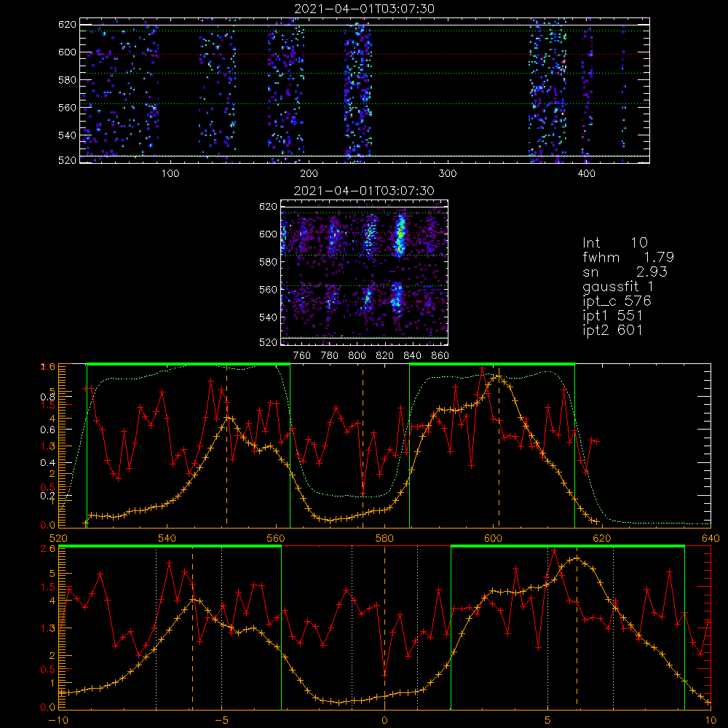Click x-axis label 100 of top spectrogram
Image resolution: width=728 pixels, height=728 pixels.
pos(170,174)
